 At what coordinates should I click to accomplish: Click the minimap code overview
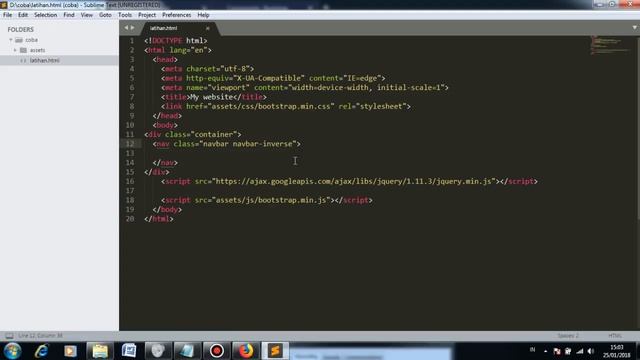pos(611,45)
